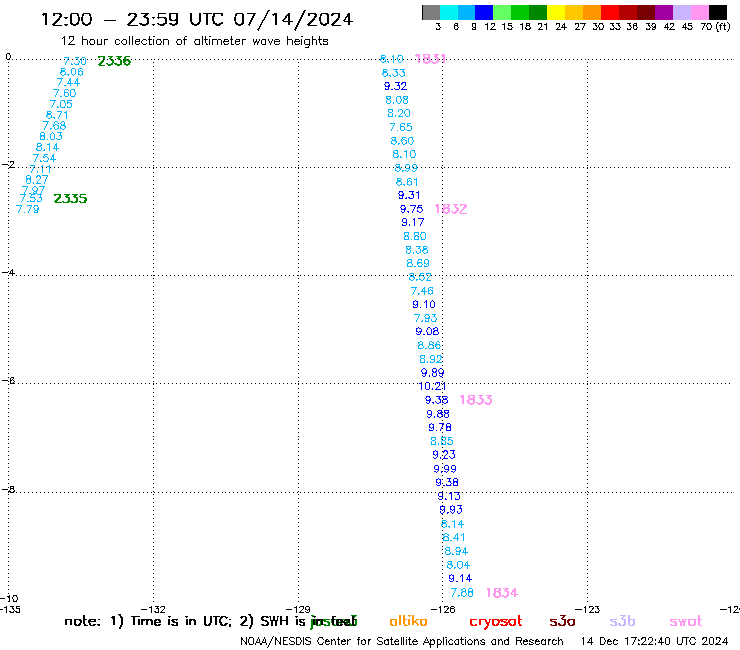Click the pink swot time label '1834'
The height and width of the screenshot is (650, 740).
tap(502, 593)
